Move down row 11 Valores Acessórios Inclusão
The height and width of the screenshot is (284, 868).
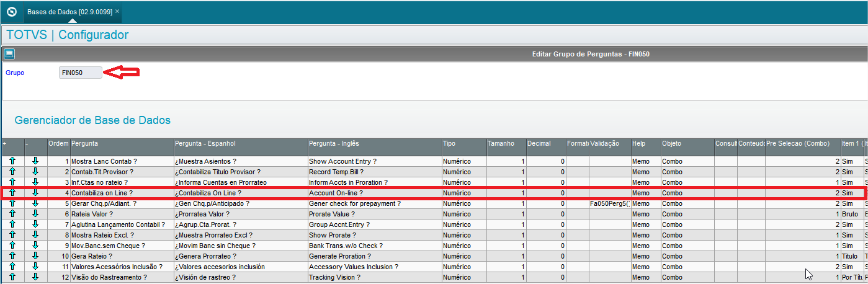(35, 267)
